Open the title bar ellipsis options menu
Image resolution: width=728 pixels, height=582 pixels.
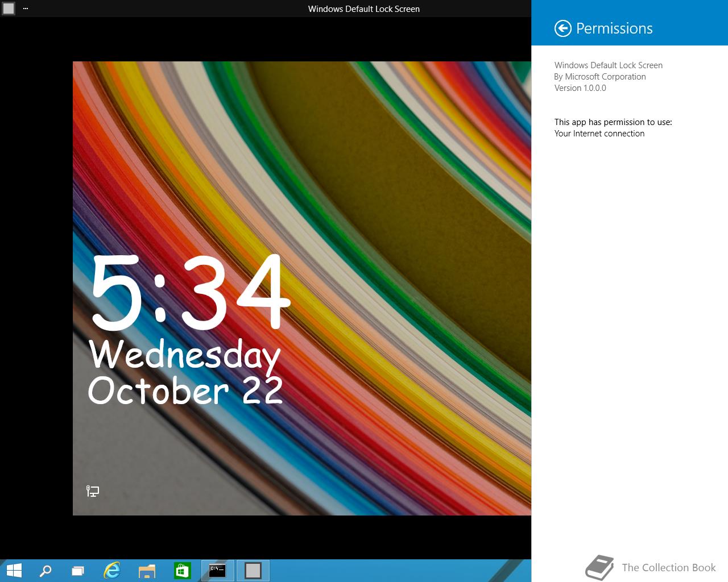coord(26,9)
